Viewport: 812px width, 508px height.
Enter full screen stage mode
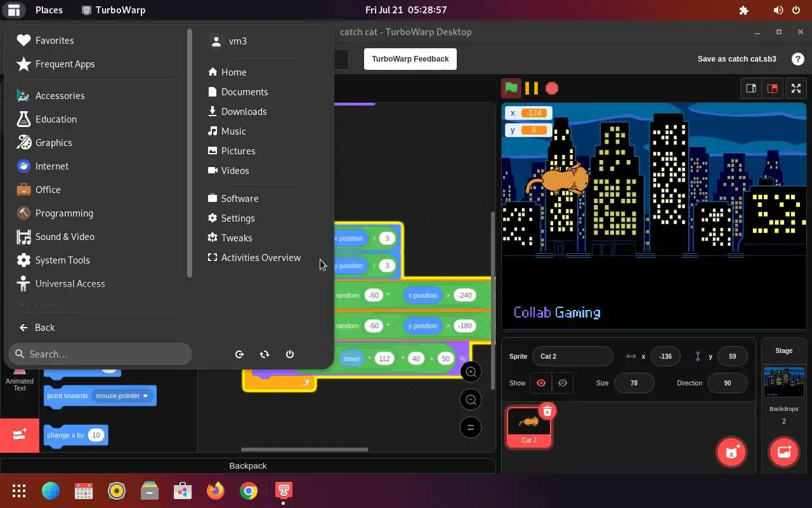click(796, 88)
